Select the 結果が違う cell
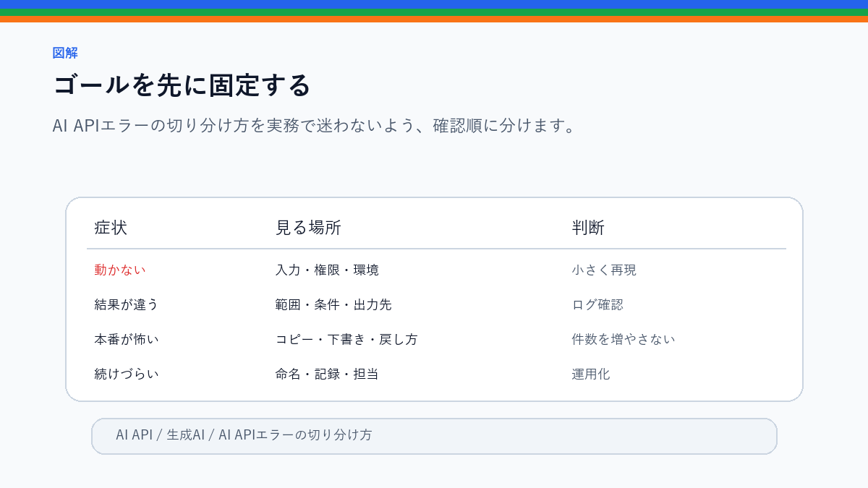This screenshot has height=488, width=868. [127, 304]
